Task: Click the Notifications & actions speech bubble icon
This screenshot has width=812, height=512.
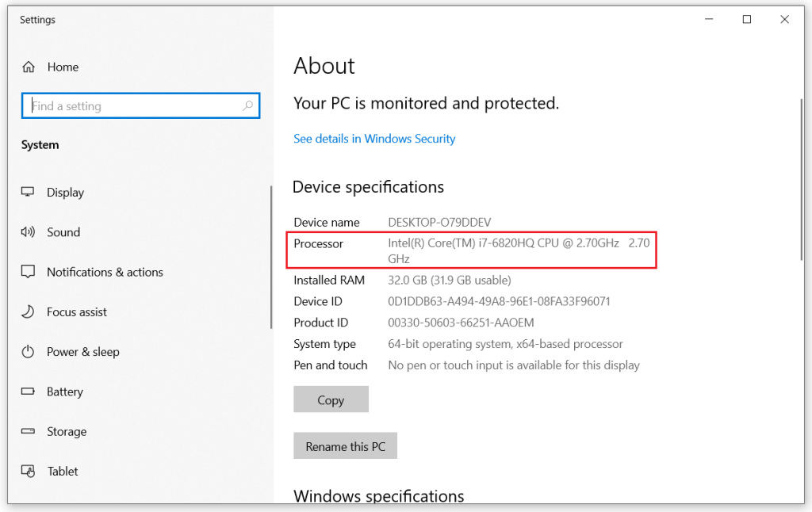Action: pyautogui.click(x=28, y=272)
